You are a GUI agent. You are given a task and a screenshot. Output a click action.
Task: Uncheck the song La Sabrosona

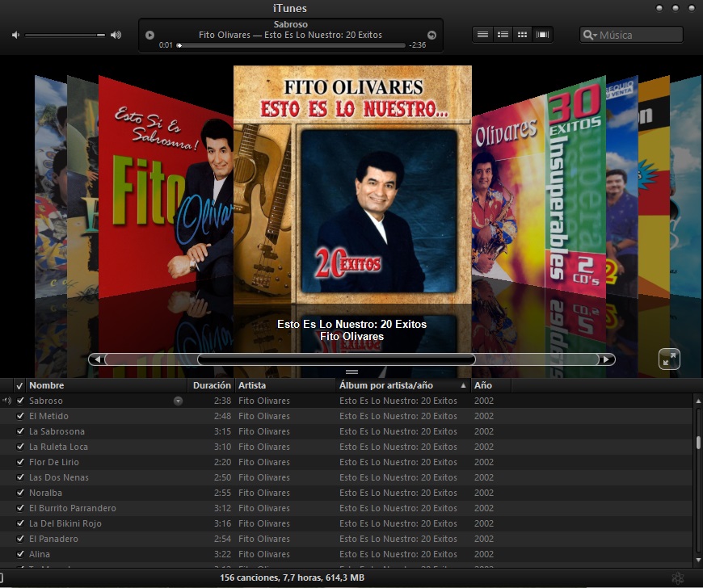click(19, 431)
